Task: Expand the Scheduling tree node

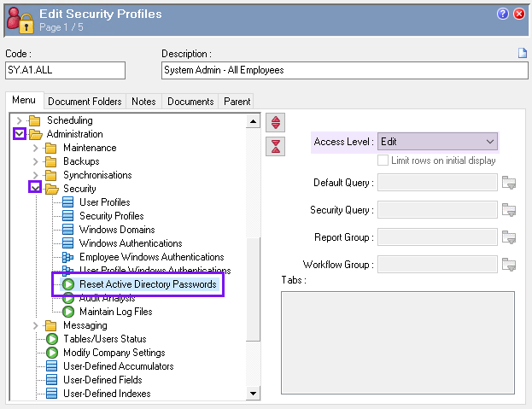Action: pos(19,120)
